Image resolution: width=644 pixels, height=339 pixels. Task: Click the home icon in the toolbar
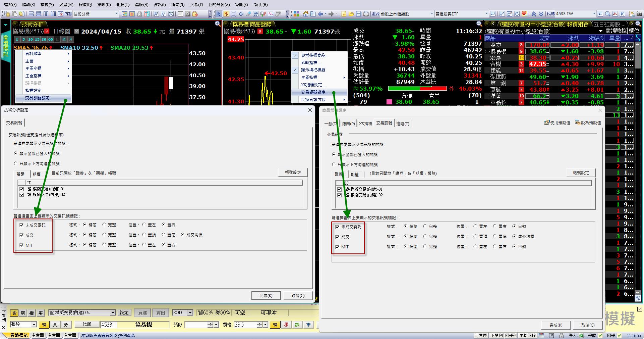(305, 14)
